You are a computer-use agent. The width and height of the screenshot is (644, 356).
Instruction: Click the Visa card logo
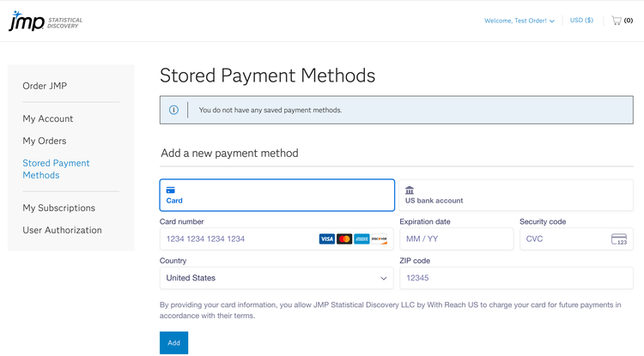click(x=327, y=238)
